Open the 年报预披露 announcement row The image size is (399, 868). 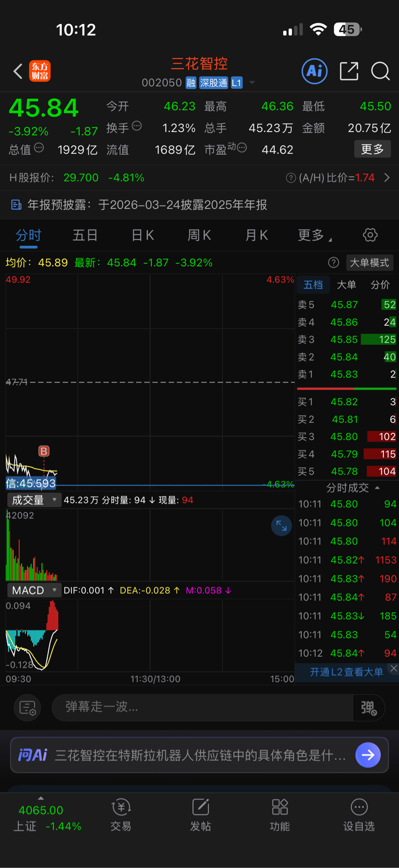[199, 204]
